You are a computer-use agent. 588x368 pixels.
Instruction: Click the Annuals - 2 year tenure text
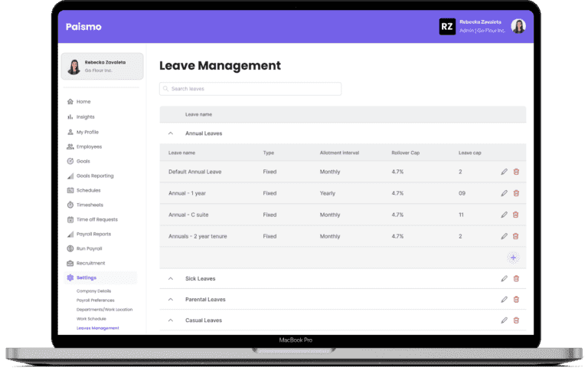198,236
